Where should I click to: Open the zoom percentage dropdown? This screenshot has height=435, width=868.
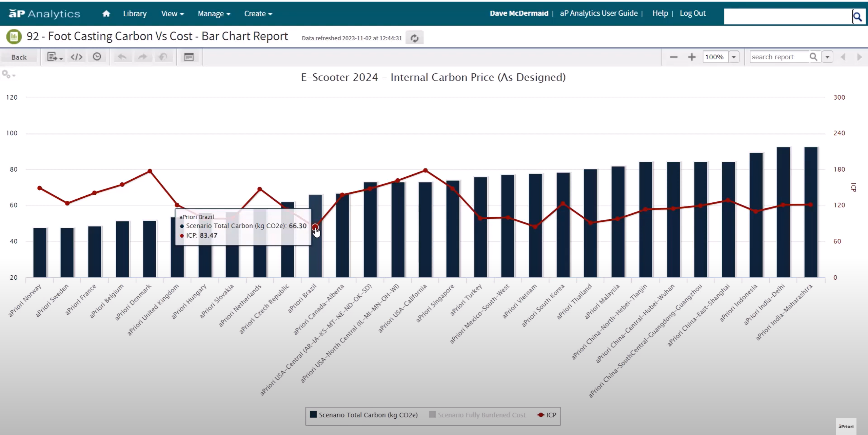pyautogui.click(x=734, y=57)
